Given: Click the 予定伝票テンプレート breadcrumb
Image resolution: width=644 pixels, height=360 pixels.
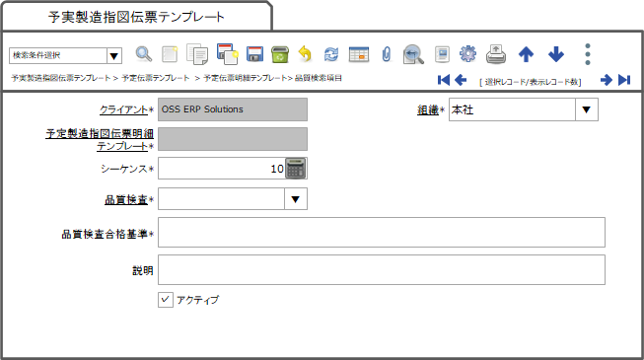Looking at the screenshot, I should [156, 78].
